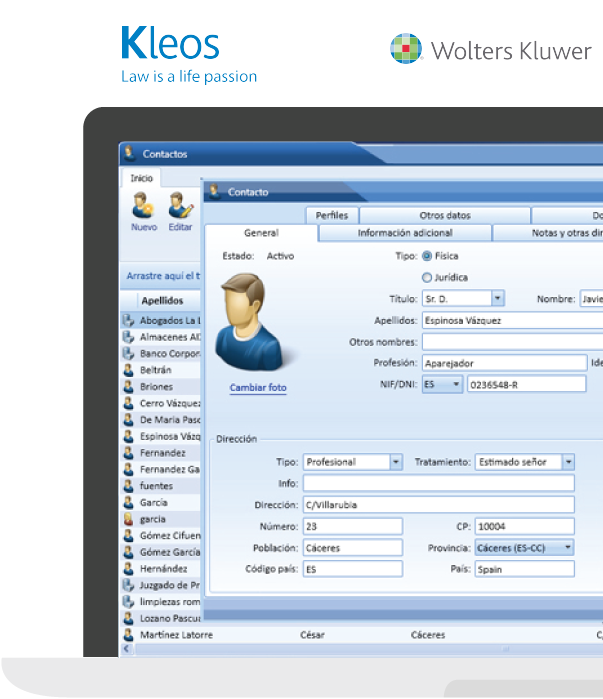Click the Apellidos column header

(x=161, y=300)
